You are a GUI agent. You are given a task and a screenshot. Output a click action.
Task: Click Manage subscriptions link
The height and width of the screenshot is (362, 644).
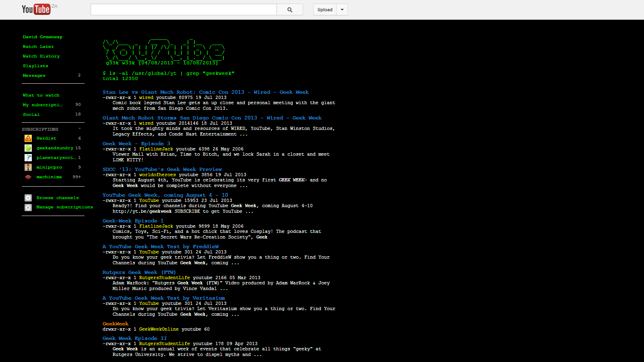tap(64, 207)
